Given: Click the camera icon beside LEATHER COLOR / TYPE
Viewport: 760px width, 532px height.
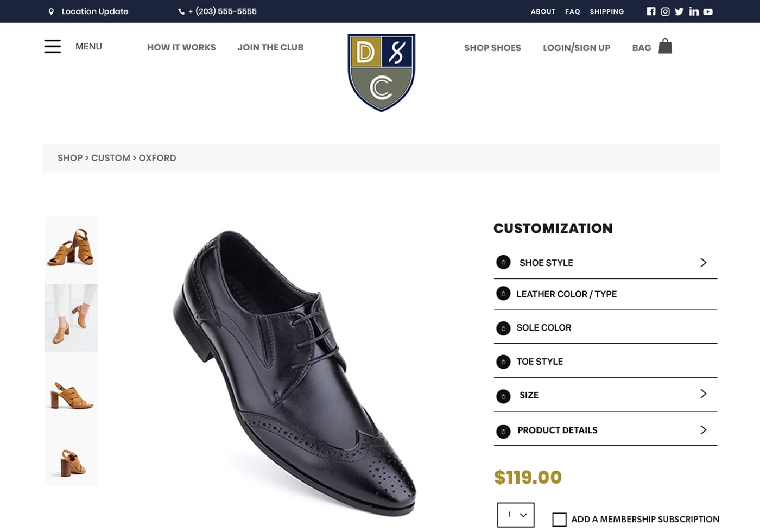Looking at the screenshot, I should [x=503, y=294].
